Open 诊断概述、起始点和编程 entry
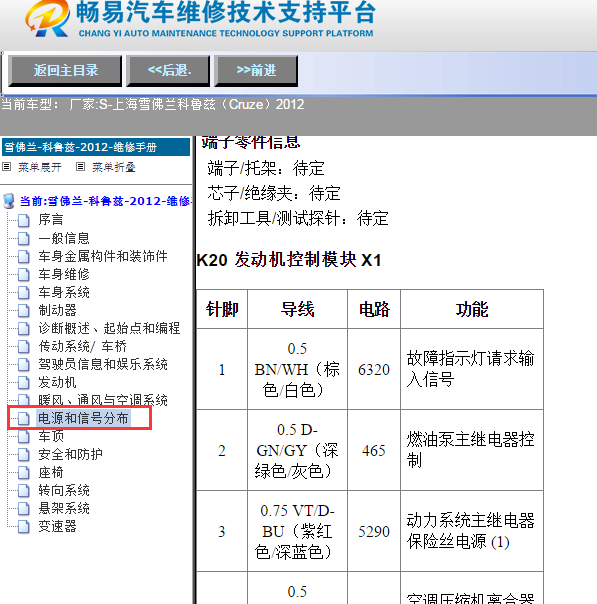 click(109, 328)
